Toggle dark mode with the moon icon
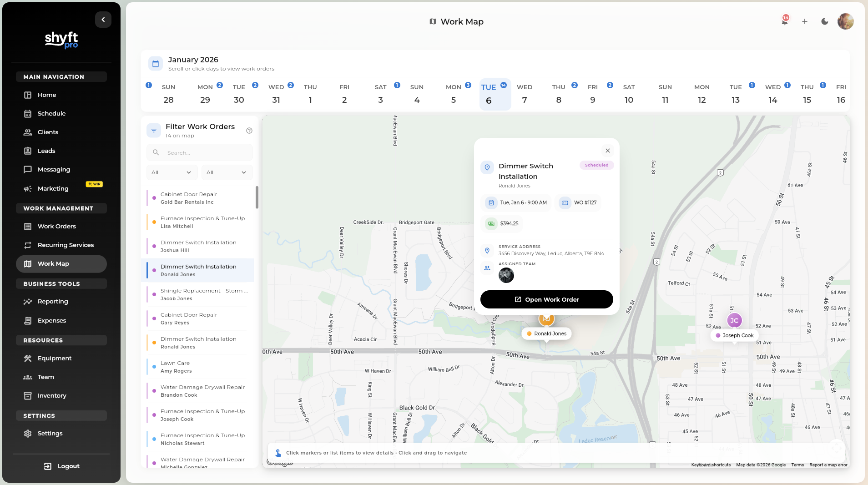868x485 pixels. pos(824,21)
